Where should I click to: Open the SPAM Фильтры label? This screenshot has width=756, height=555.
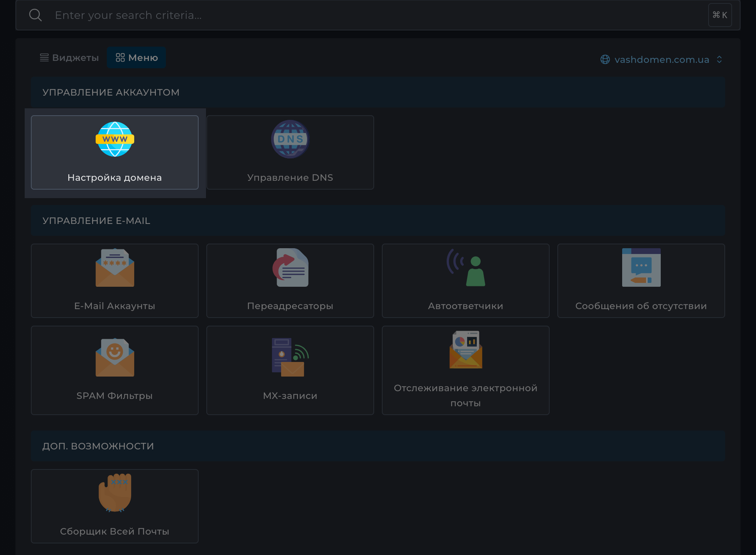(x=115, y=396)
